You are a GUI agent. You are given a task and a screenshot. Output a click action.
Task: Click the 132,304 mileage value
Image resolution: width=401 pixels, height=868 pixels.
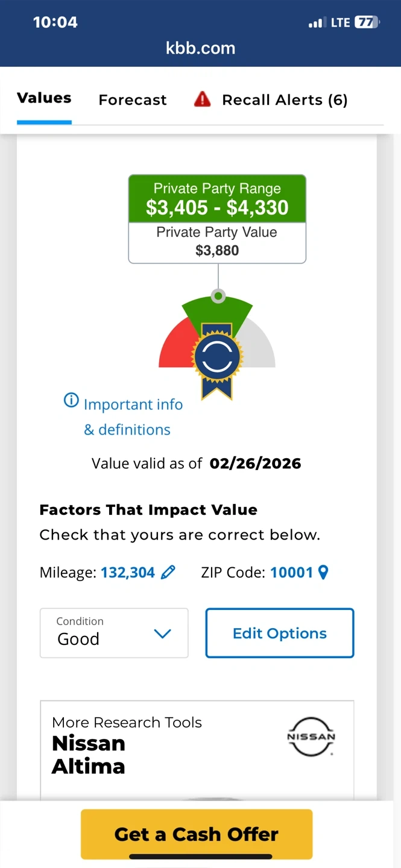[x=128, y=573]
